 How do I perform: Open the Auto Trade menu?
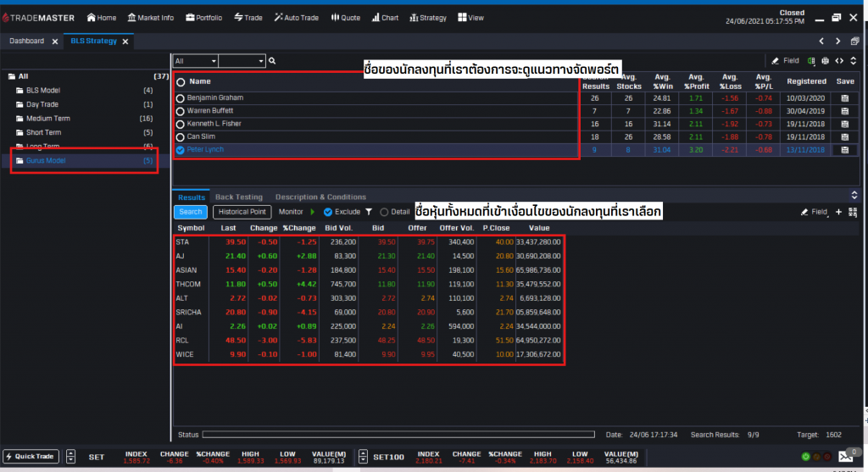pos(296,18)
